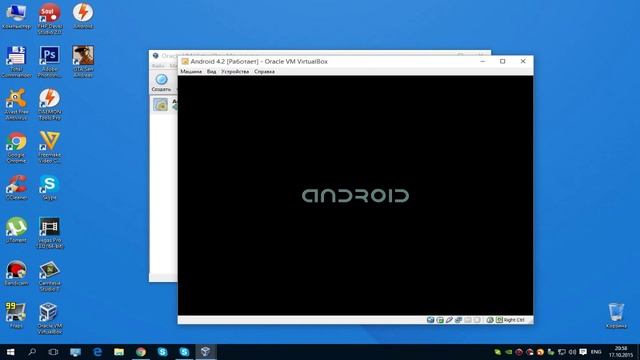Select the DAEMON Tools Pro shortcut

click(x=50, y=104)
